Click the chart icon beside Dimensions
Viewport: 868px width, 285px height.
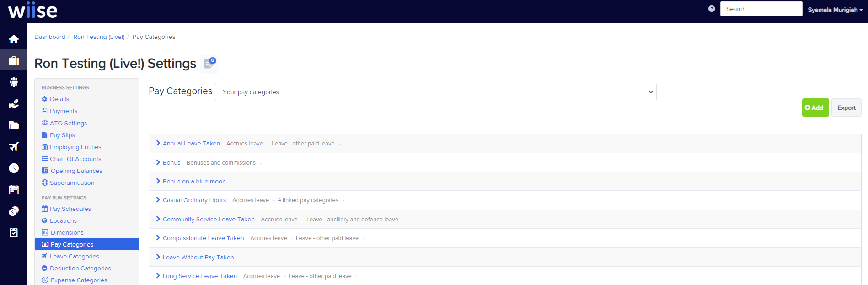[x=45, y=232]
